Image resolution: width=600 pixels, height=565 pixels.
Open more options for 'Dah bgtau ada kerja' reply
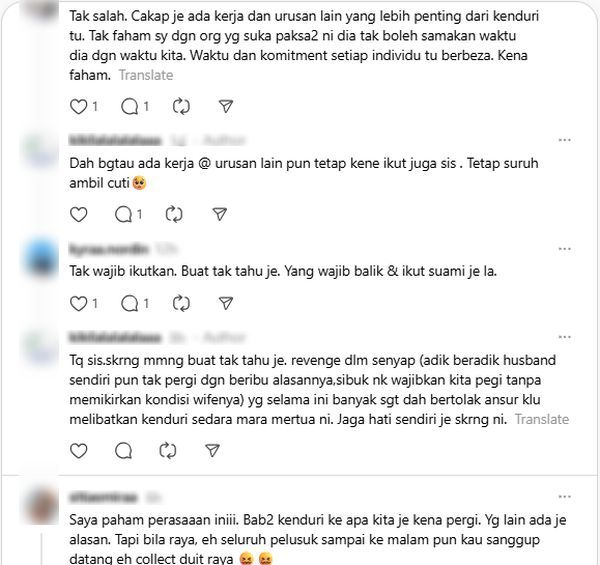pyautogui.click(x=564, y=140)
